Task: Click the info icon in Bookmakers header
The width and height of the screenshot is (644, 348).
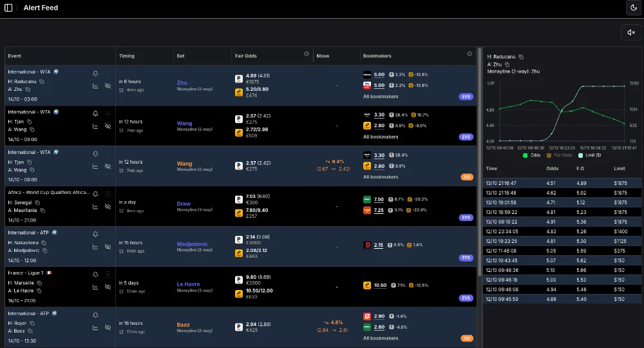Action: coord(469,55)
